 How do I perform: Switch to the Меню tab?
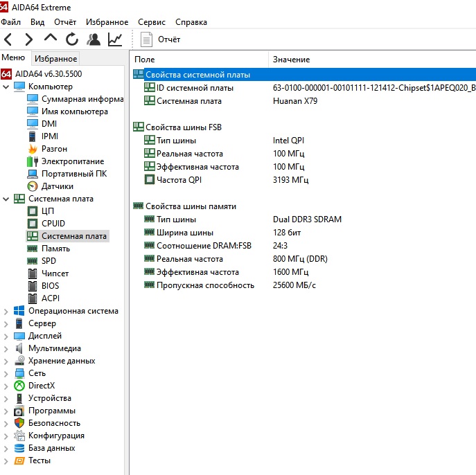coord(13,57)
